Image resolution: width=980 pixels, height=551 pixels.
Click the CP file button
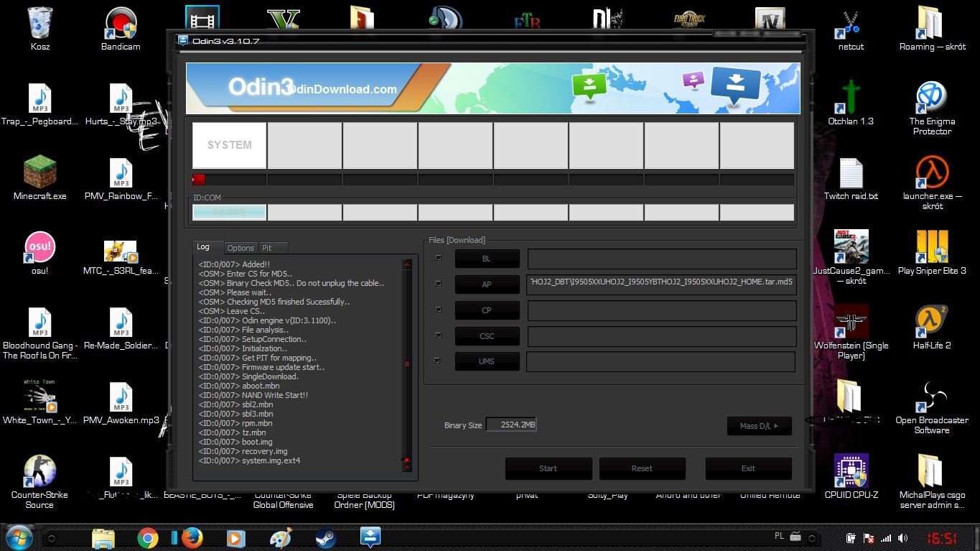click(487, 310)
